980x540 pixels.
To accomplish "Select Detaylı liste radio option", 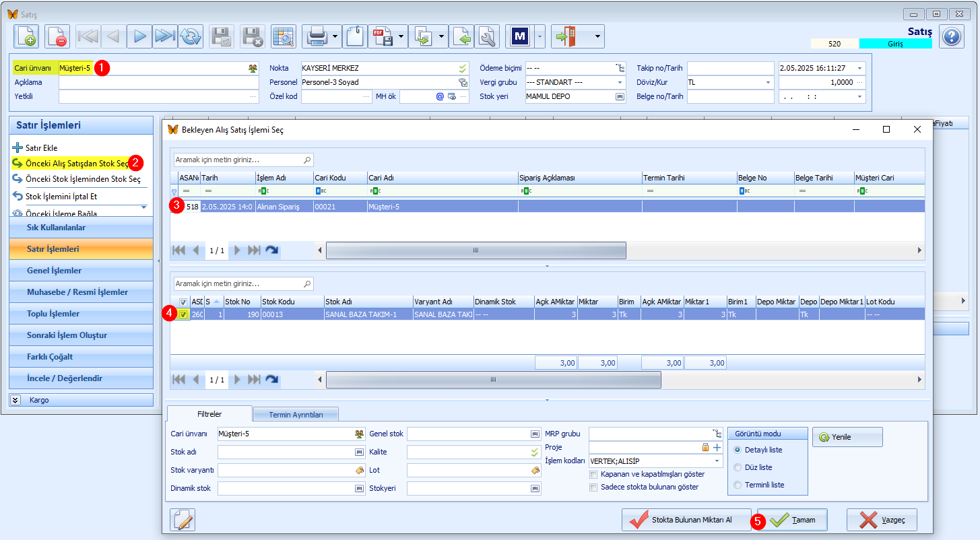I will pyautogui.click(x=738, y=450).
